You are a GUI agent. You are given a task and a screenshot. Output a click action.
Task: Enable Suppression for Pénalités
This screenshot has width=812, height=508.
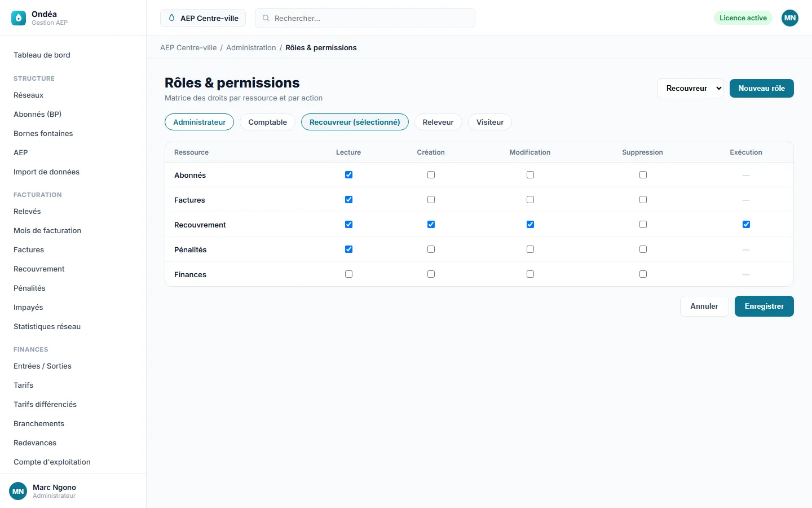643,249
